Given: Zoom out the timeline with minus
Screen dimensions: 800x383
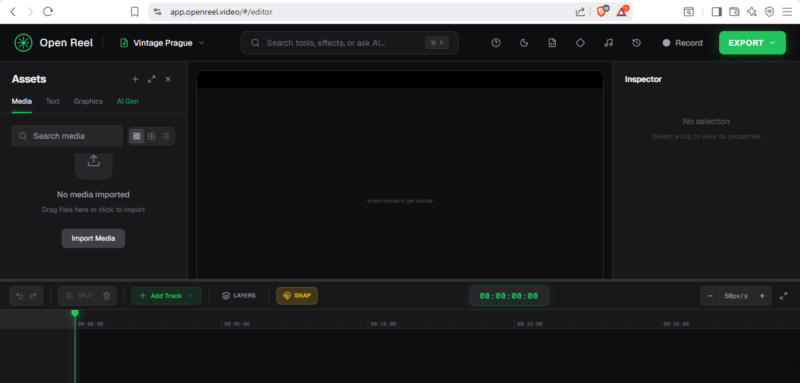Looking at the screenshot, I should click(710, 296).
